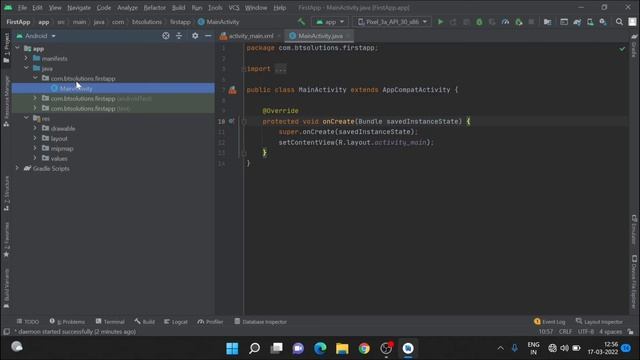Open Search Everywhere magnifier icon
The image size is (640, 360).
pyautogui.click(x=619, y=22)
